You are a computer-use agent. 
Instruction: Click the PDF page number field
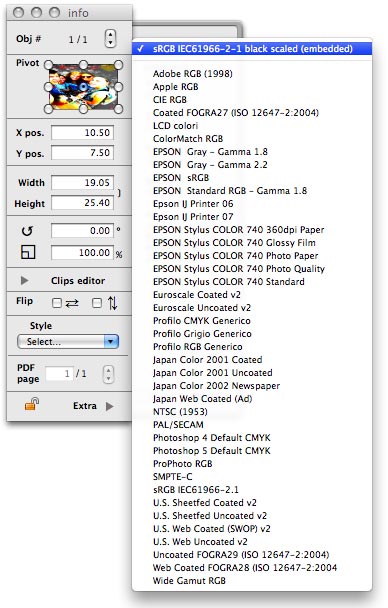point(59,374)
